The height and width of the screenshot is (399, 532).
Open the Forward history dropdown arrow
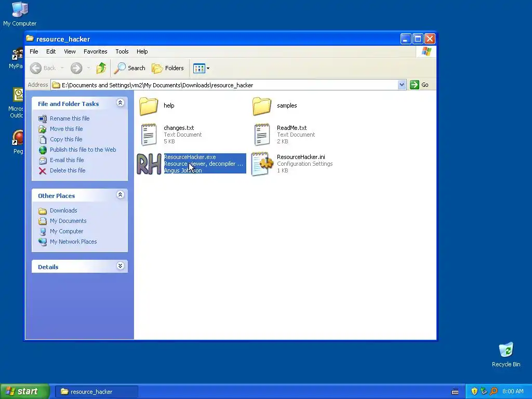[88, 68]
